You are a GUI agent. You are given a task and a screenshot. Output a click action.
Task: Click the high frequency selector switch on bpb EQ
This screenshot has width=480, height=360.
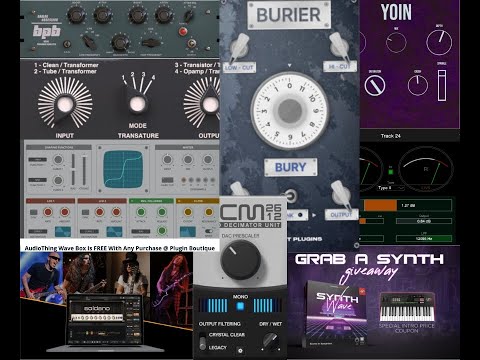tap(151, 42)
